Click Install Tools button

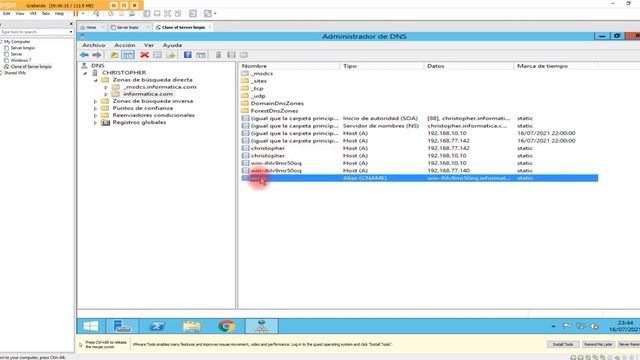[x=563, y=344]
